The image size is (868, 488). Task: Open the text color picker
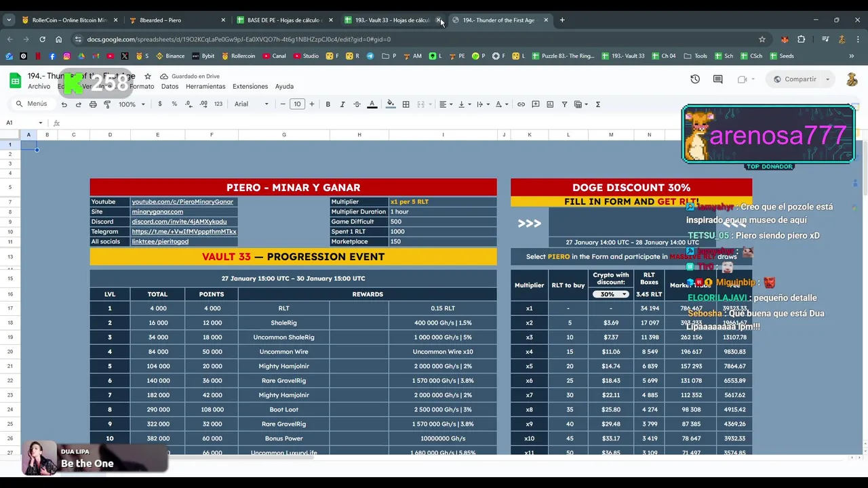[372, 104]
